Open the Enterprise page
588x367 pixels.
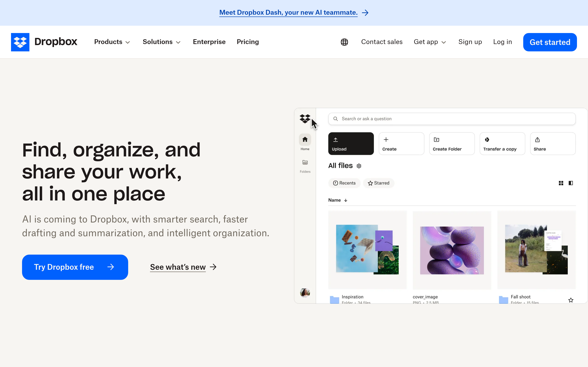tap(209, 42)
